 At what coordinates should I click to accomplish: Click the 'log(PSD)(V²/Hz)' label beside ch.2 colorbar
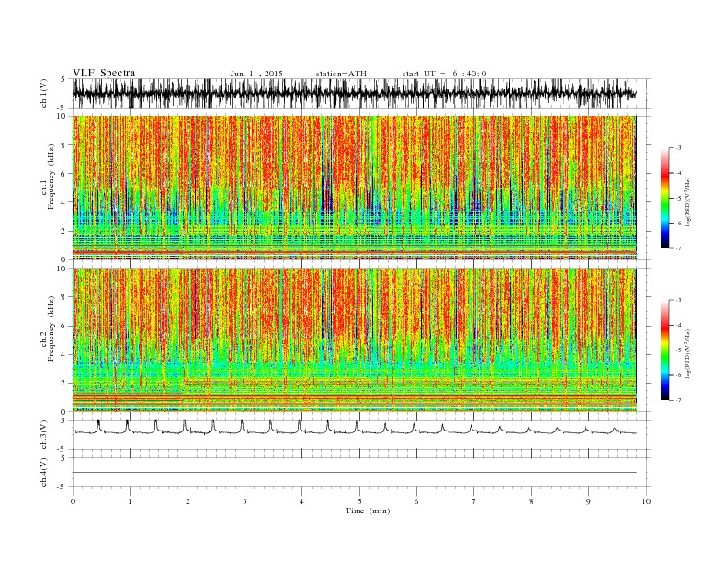(x=688, y=353)
